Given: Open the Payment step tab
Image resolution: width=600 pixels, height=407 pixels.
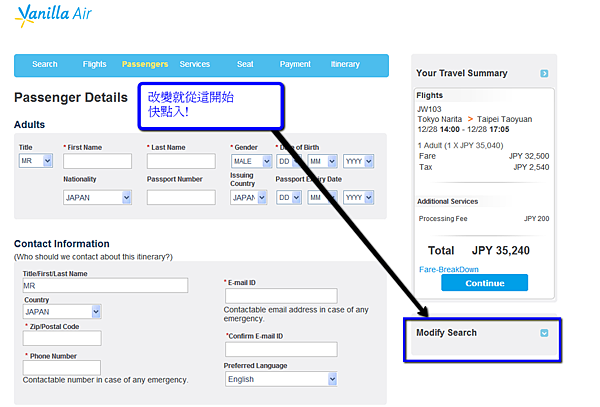Looking at the screenshot, I should pyautogui.click(x=295, y=64).
